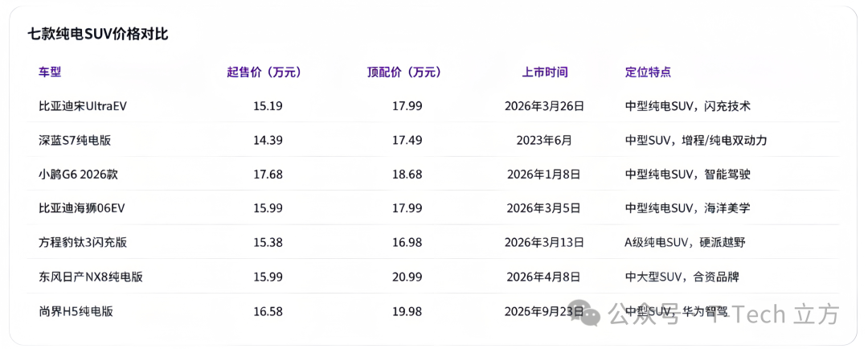Click the 深蓝S7纯电版 model name
The image size is (868, 349).
coord(75,140)
